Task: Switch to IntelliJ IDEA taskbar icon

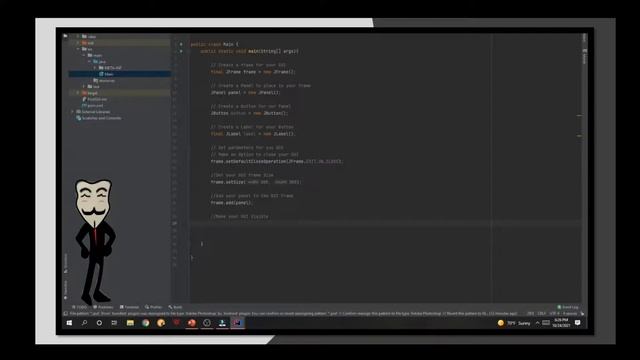Action: (238, 323)
